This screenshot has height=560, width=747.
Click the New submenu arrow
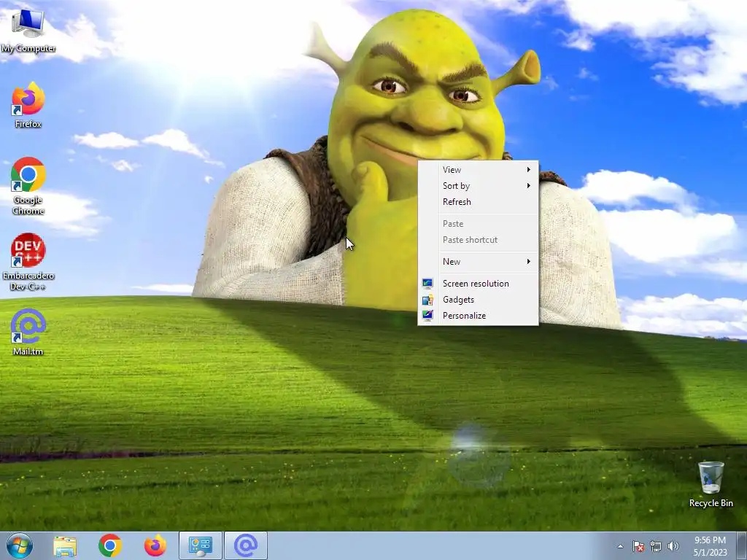click(x=528, y=262)
